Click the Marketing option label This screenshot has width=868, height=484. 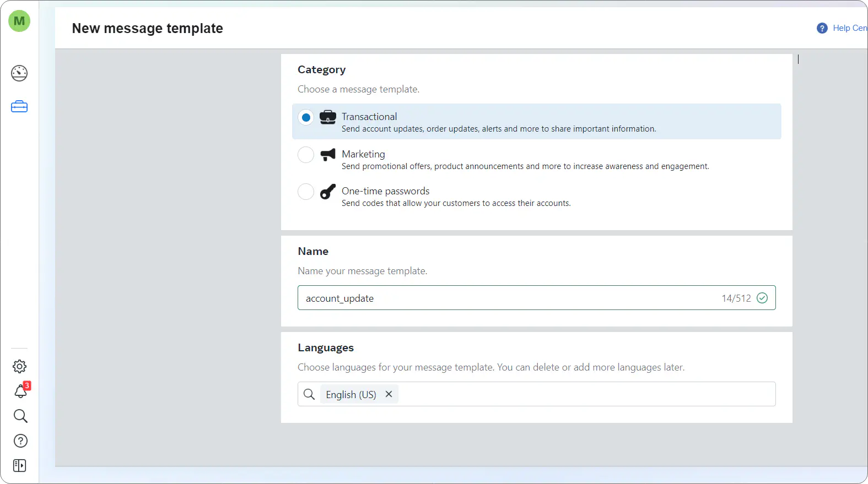pos(363,154)
